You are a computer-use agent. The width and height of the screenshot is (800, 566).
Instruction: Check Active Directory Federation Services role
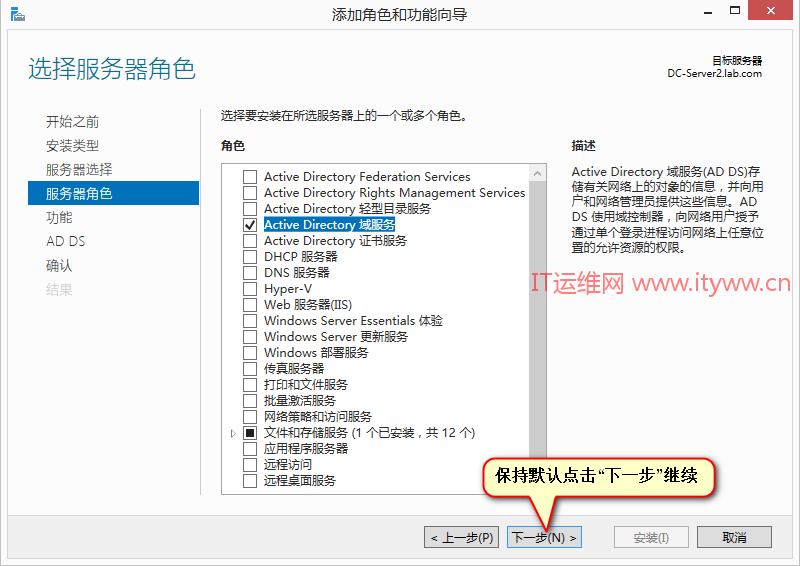[x=250, y=177]
